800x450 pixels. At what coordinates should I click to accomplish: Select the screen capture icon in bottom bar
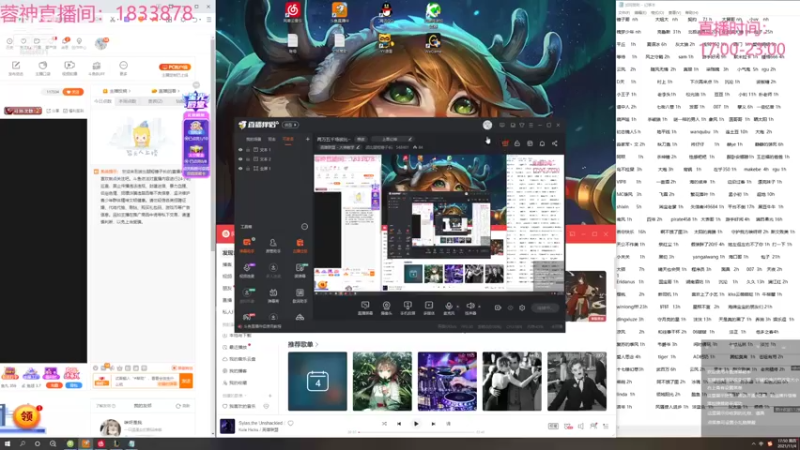(x=365, y=307)
